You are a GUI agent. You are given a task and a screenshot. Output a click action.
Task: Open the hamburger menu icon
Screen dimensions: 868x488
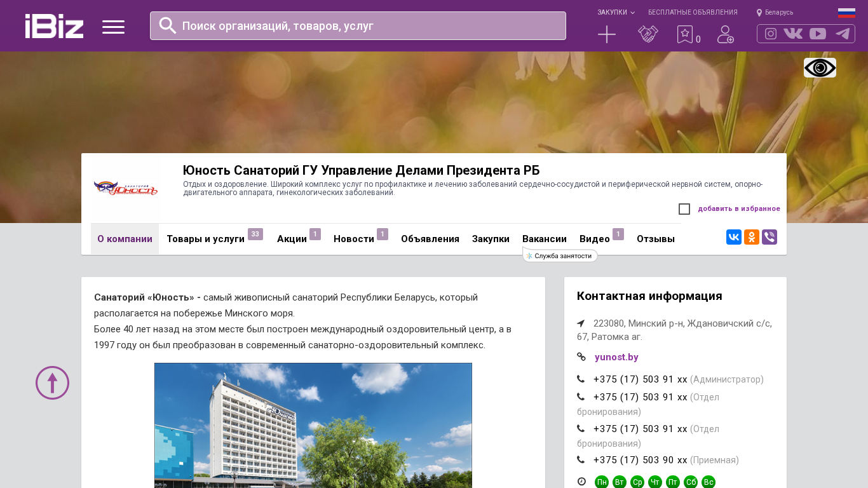[x=113, y=27]
